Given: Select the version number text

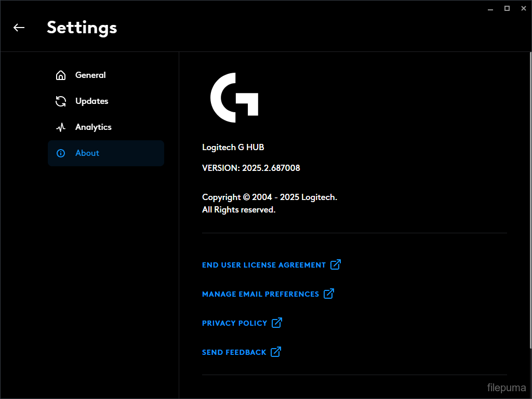Looking at the screenshot, I should (x=251, y=168).
